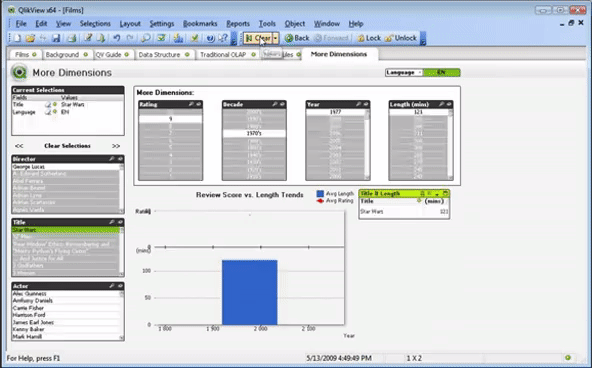This screenshot has height=368, width=592.
Task: Click the >> next selection button
Action: pos(116,146)
